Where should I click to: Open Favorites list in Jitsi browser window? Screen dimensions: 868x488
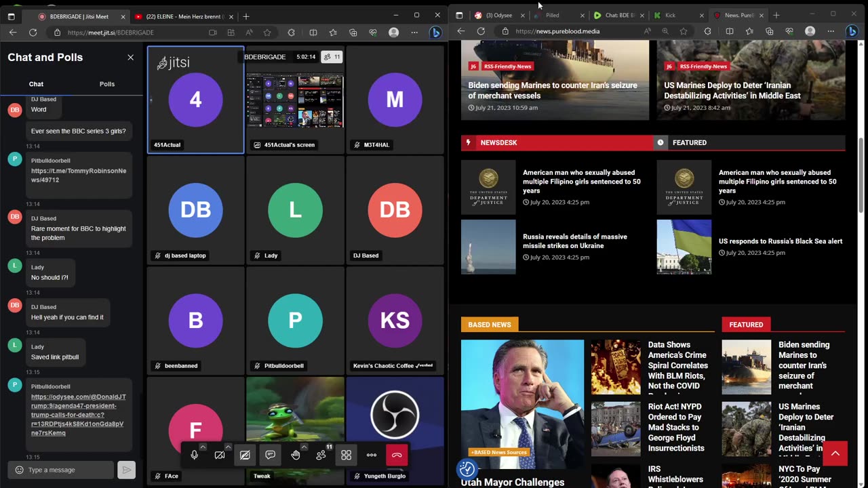point(333,32)
